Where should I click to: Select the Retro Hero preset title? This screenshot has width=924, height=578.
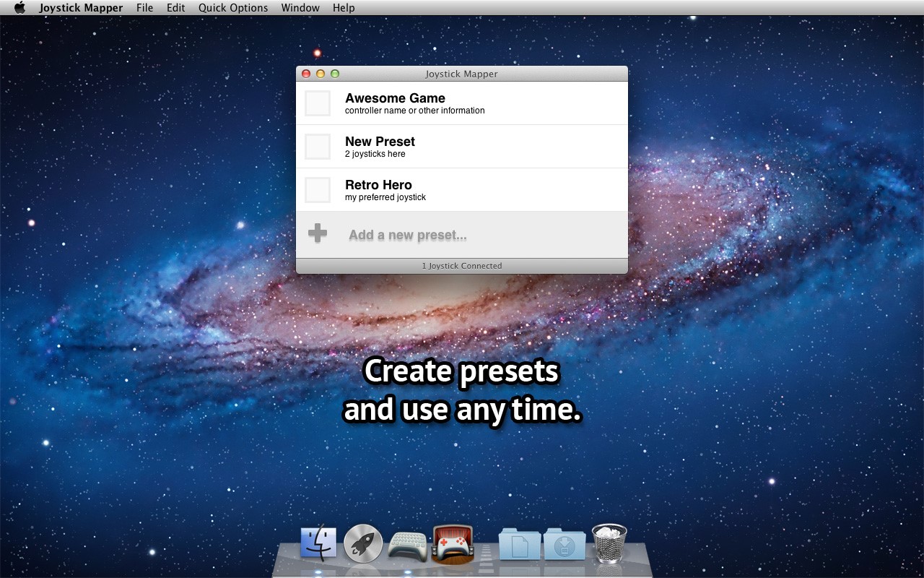click(378, 185)
